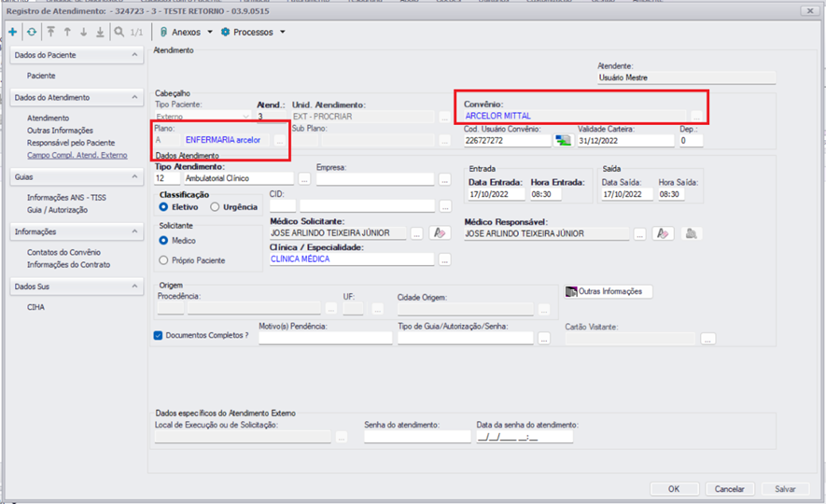Image resolution: width=826 pixels, height=504 pixels.
Task: Open the Convênio lookup ellipsis button
Action: [x=696, y=116]
